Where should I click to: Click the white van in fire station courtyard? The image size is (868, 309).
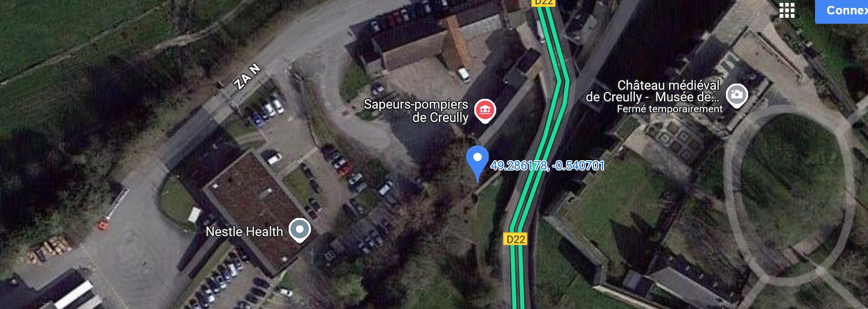point(463,74)
